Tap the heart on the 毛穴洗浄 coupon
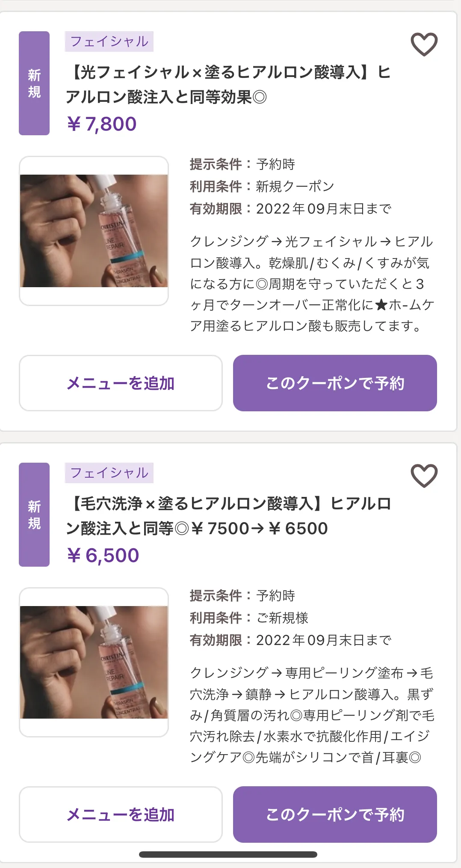Viewport: 461px width, 868px height. [x=424, y=476]
